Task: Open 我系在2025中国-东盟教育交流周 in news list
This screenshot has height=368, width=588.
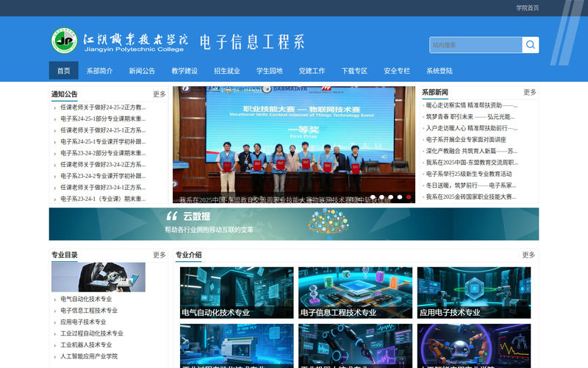Action: (472, 163)
